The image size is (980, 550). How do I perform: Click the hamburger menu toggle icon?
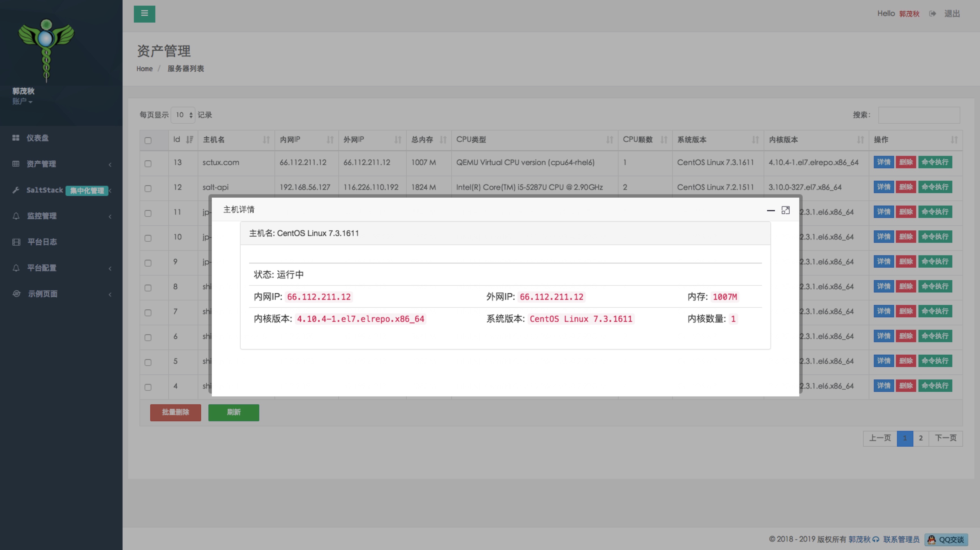point(144,14)
